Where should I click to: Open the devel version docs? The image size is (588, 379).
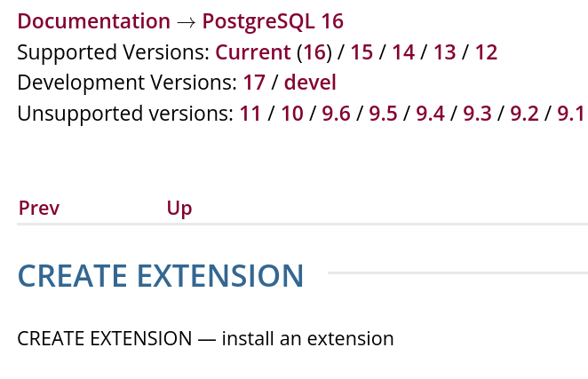[x=310, y=83]
